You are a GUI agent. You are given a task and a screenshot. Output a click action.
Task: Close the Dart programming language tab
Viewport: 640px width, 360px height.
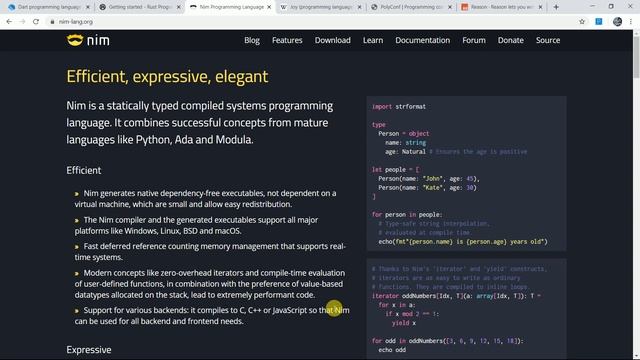click(87, 7)
